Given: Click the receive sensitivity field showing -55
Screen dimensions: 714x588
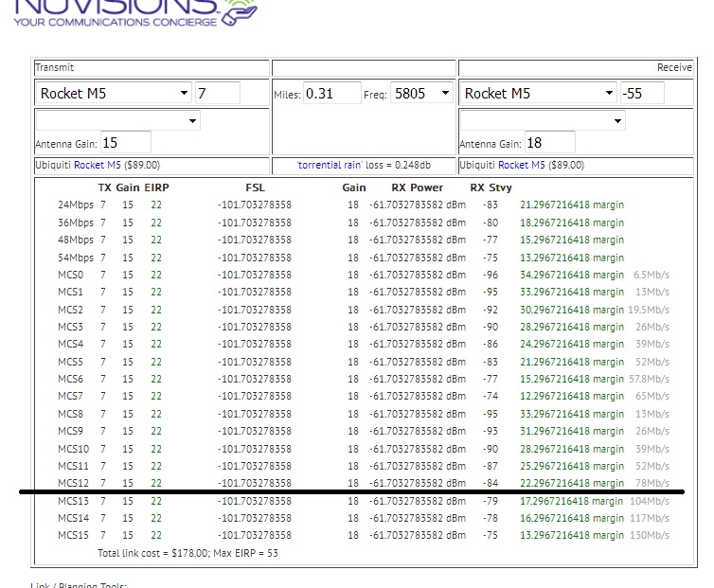Looking at the screenshot, I should [642, 94].
